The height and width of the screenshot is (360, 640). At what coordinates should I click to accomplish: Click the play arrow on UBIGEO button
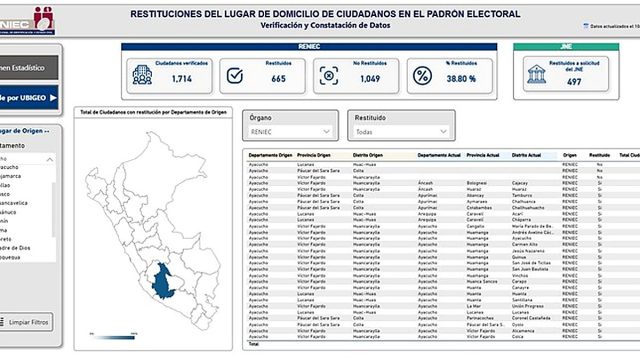pos(53,98)
